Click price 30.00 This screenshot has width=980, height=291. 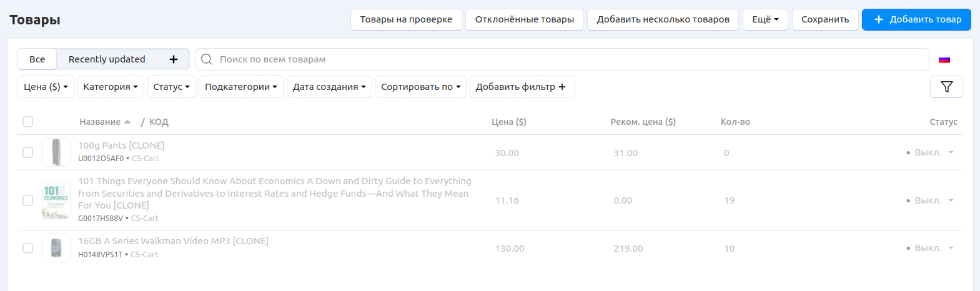click(x=507, y=153)
